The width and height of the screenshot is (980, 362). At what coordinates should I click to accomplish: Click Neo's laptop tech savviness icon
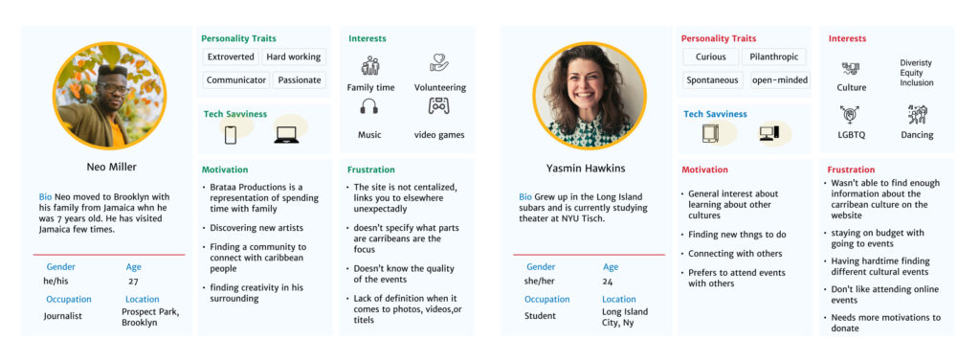[286, 135]
